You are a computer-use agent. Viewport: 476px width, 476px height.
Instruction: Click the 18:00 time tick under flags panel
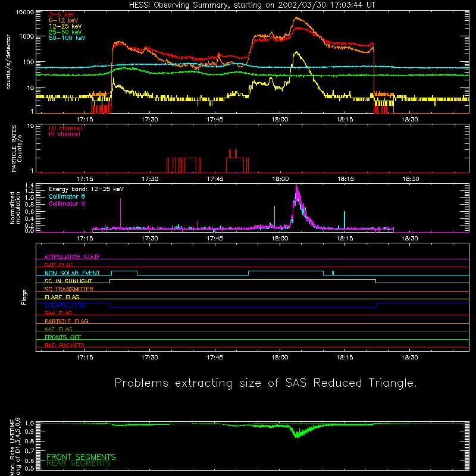[x=280, y=358]
